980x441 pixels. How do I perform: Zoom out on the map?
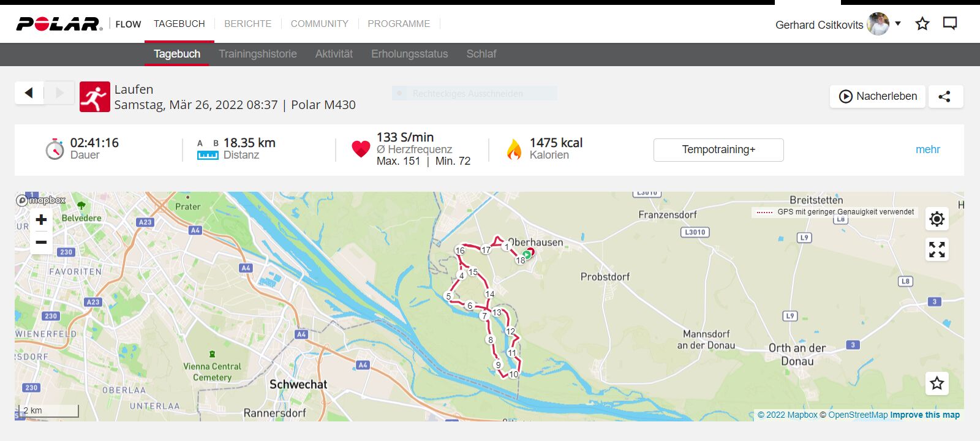[x=41, y=242]
